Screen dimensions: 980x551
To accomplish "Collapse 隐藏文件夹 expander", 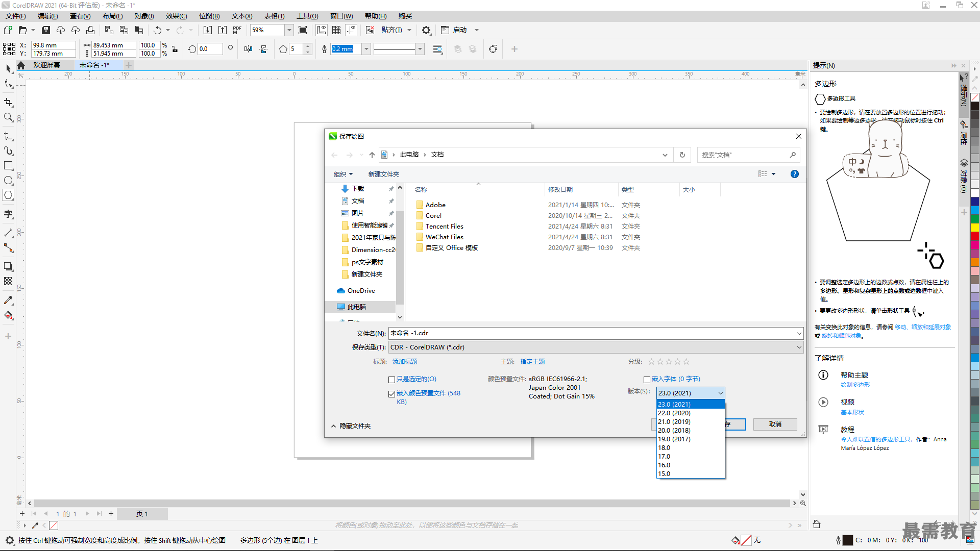I will 351,425.
